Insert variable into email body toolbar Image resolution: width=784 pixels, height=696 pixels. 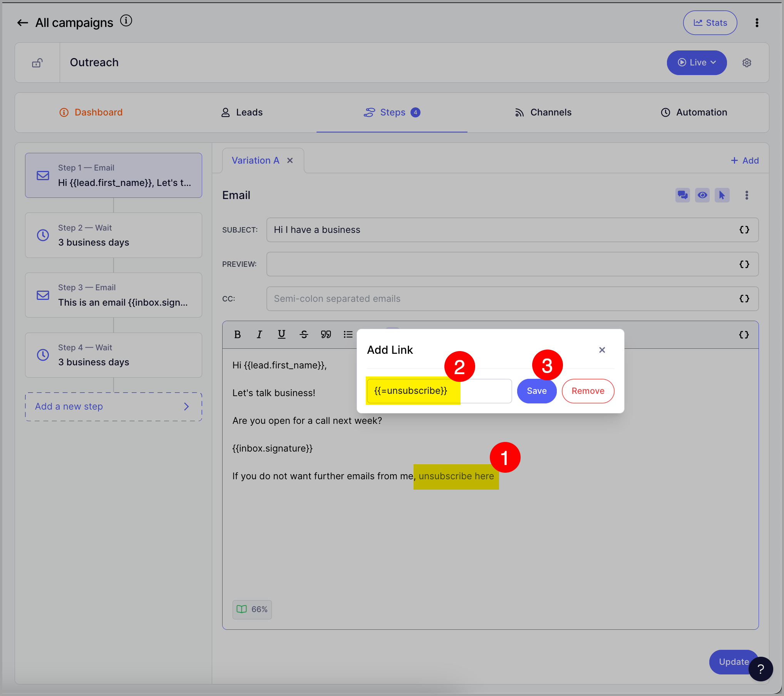(x=744, y=335)
